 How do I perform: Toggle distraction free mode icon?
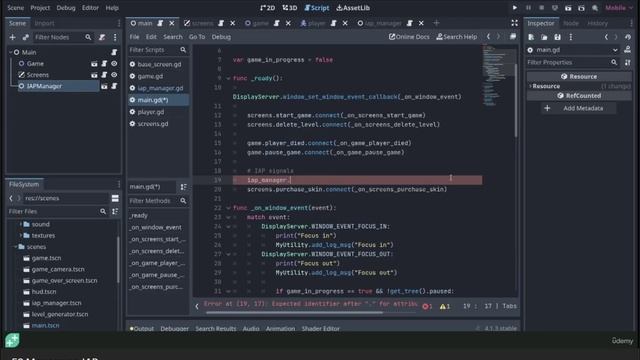tap(514, 23)
